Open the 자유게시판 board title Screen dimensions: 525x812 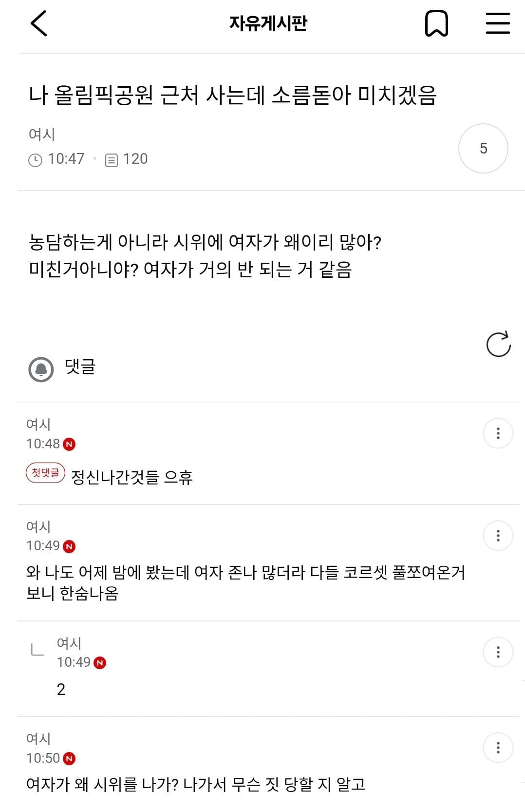(268, 23)
